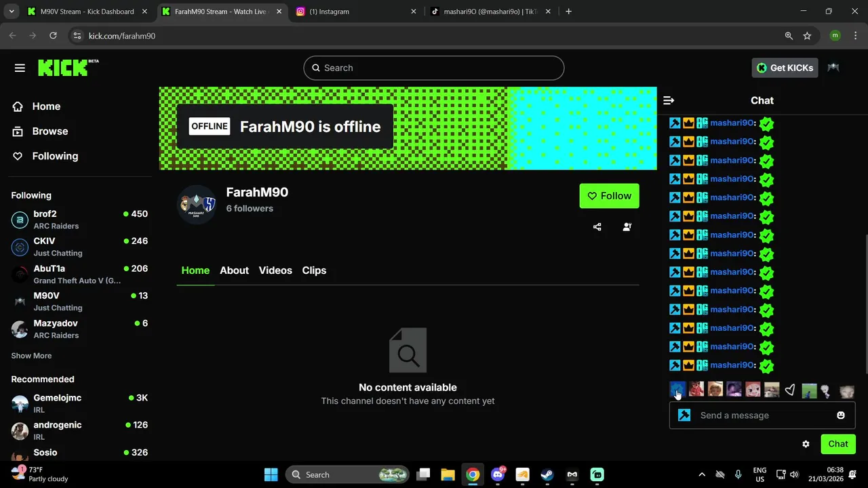
Task: Bookmark this page with the star
Action: (x=807, y=36)
